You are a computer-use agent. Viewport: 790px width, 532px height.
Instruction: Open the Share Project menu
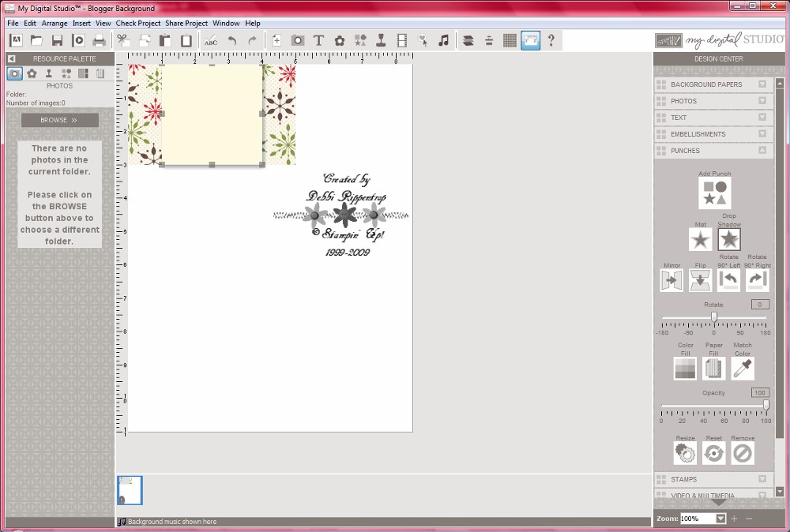[186, 23]
